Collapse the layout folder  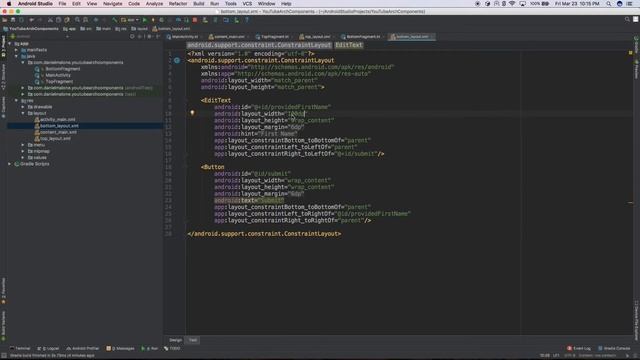point(23,113)
